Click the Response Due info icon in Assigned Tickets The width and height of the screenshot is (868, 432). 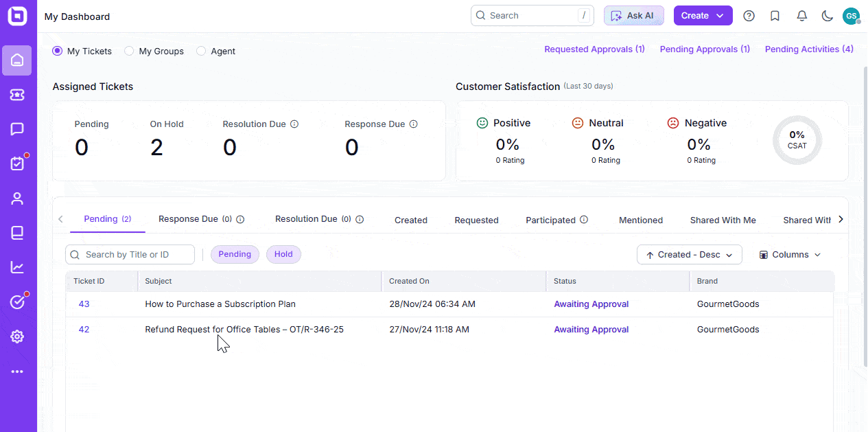click(414, 124)
